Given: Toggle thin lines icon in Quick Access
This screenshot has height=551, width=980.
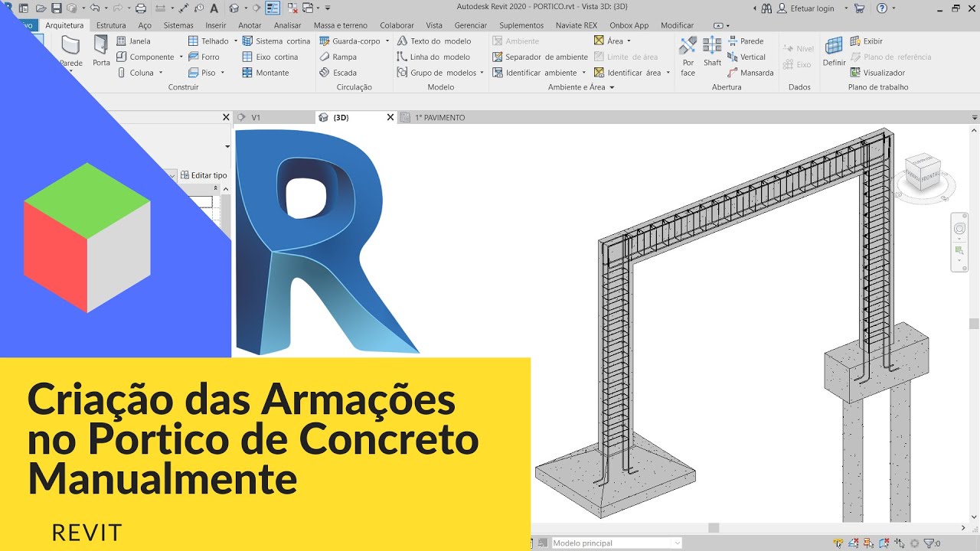Looking at the screenshot, I should (x=273, y=8).
